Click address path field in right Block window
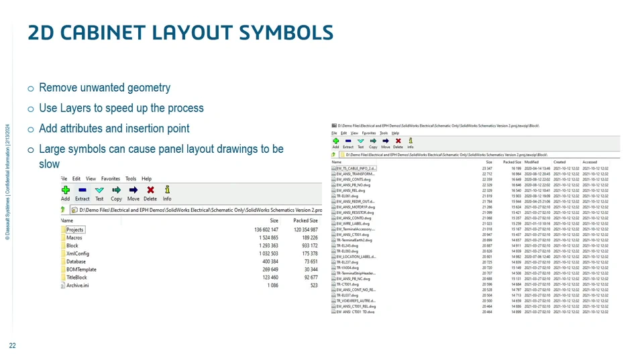The image size is (644, 362). (479, 155)
